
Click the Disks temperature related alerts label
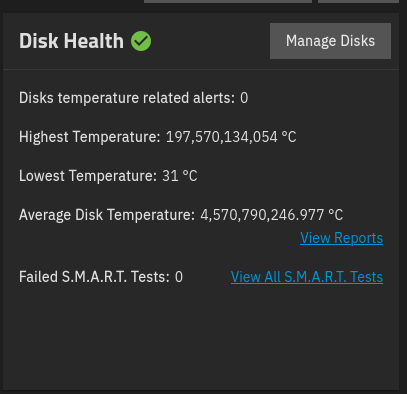pyautogui.click(x=127, y=98)
